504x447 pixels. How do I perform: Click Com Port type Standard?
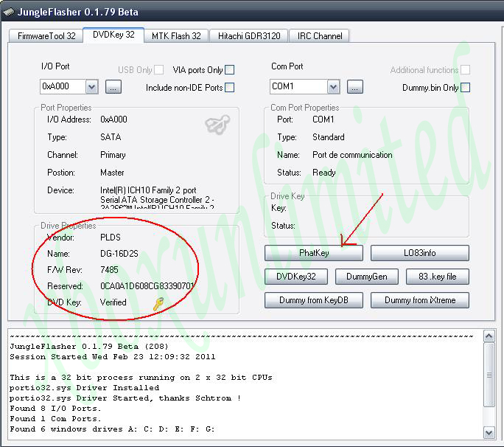tap(329, 137)
